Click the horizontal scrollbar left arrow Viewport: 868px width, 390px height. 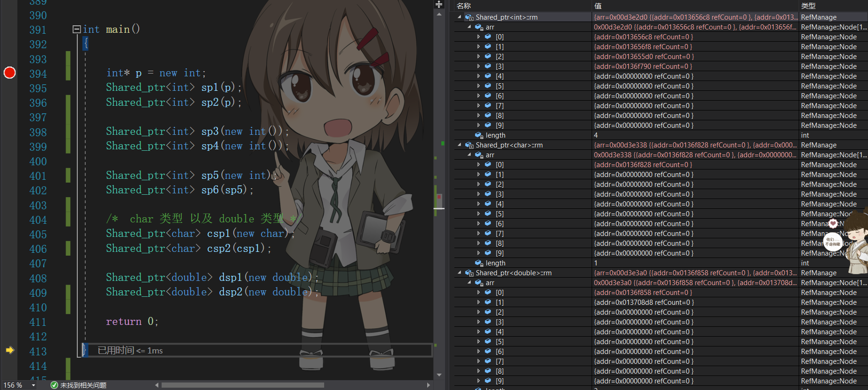pos(157,385)
